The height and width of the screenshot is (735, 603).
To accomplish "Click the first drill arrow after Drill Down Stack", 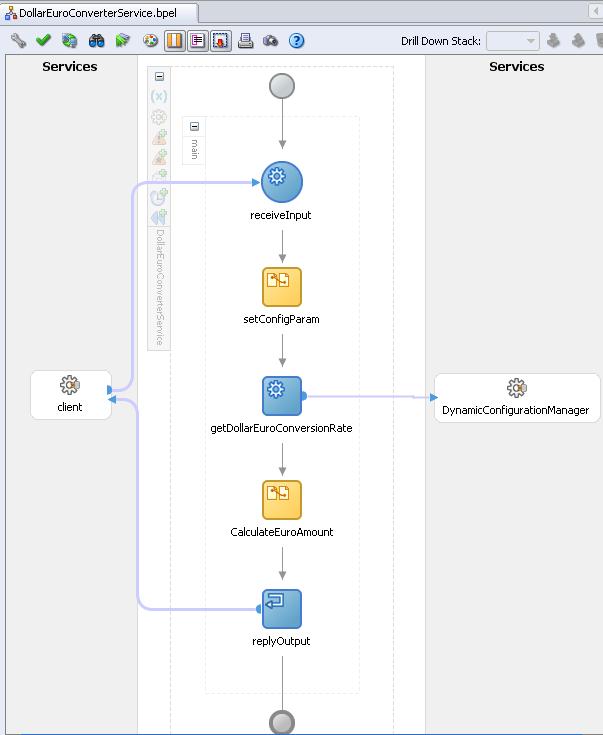I will pyautogui.click(x=554, y=40).
